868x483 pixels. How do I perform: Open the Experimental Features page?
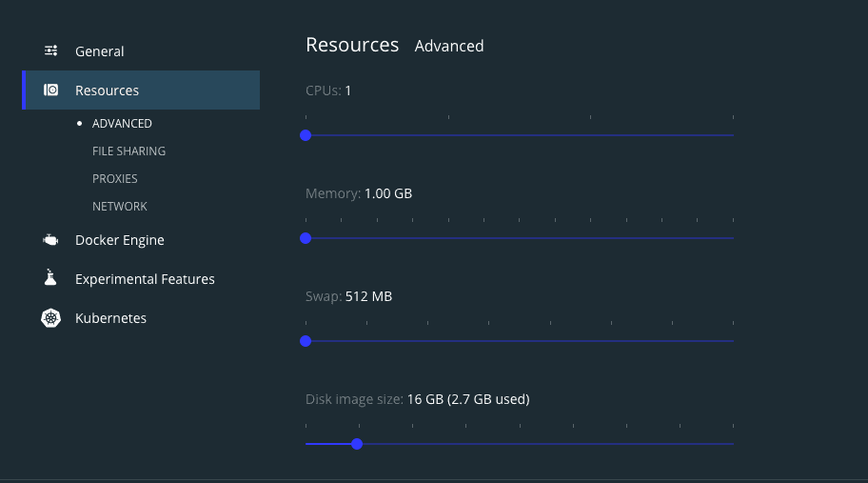(145, 279)
